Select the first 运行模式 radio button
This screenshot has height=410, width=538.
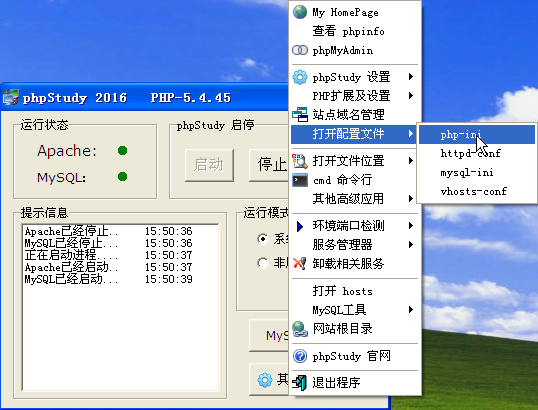tap(262, 238)
